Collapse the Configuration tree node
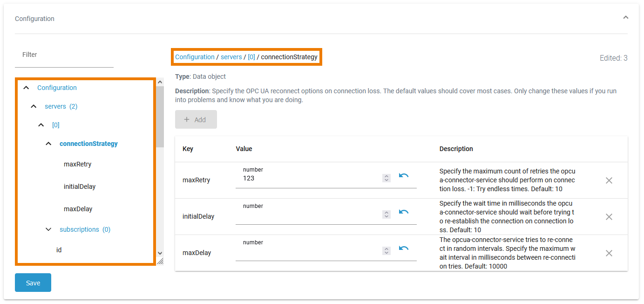This screenshot has height=304, width=644. 27,88
